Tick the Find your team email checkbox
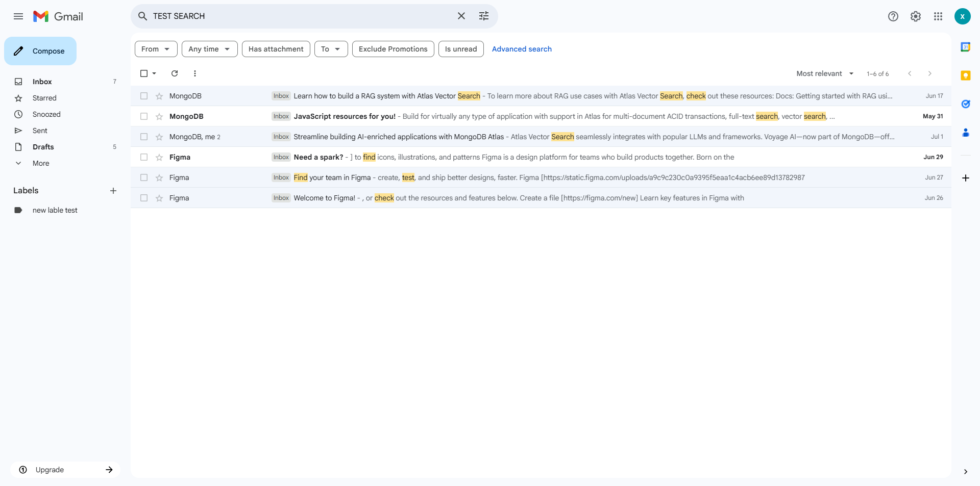This screenshot has height=486, width=980. point(144,177)
